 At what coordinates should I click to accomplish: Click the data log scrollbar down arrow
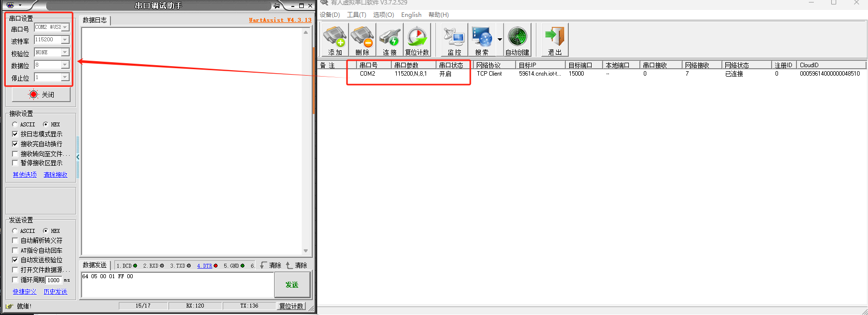(x=306, y=251)
